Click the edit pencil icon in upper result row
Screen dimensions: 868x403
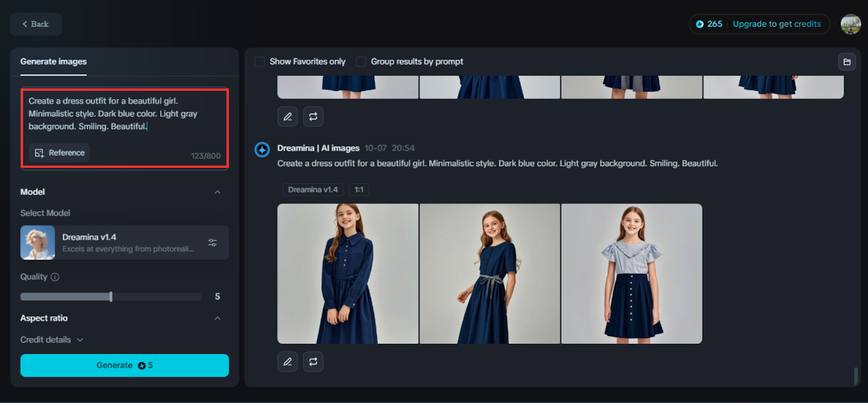point(288,116)
